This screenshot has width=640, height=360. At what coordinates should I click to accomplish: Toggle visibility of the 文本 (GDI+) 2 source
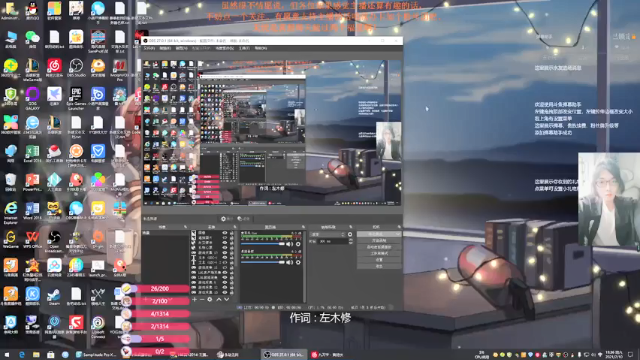(x=225, y=262)
